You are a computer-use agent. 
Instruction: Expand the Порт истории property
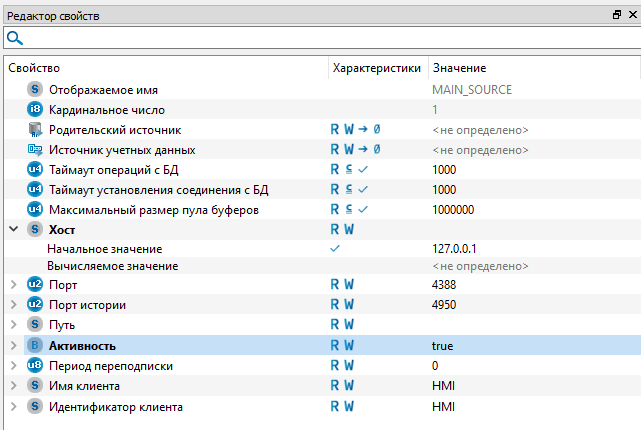(x=13, y=305)
